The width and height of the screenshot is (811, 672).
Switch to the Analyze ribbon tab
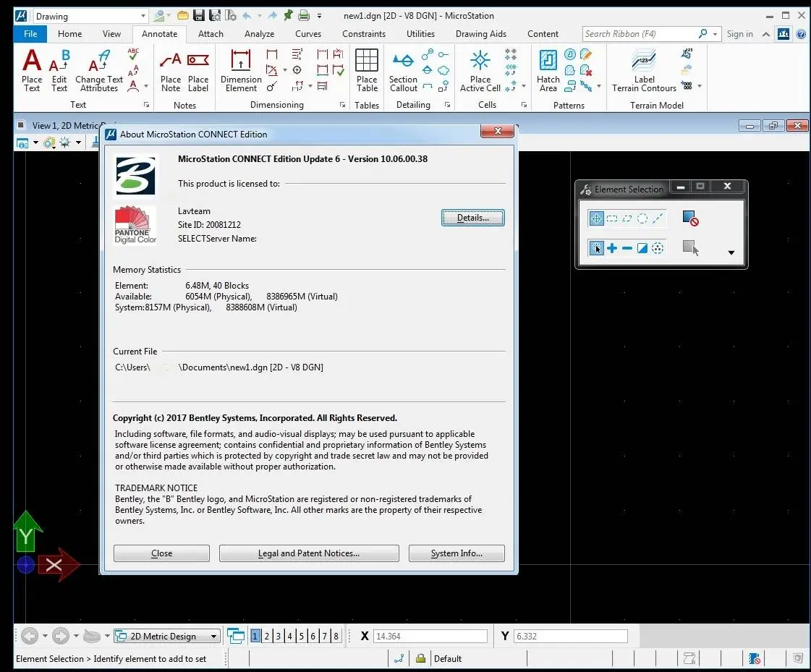tap(259, 33)
